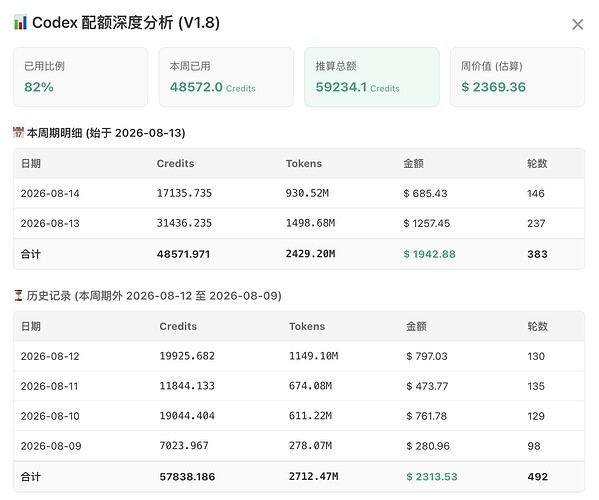The image size is (599, 500).
Task: Click heading 本周期明细 (始于 2026-08-13)
Action: pyautogui.click(x=106, y=133)
